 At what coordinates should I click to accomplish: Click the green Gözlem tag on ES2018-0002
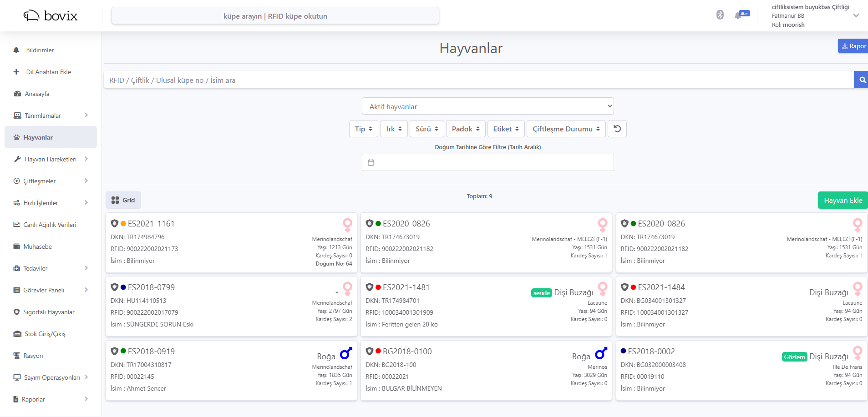click(794, 357)
